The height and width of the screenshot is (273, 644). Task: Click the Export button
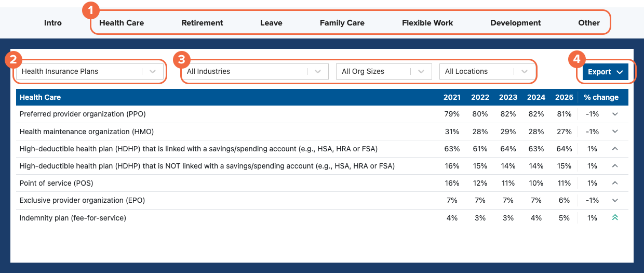click(x=605, y=72)
